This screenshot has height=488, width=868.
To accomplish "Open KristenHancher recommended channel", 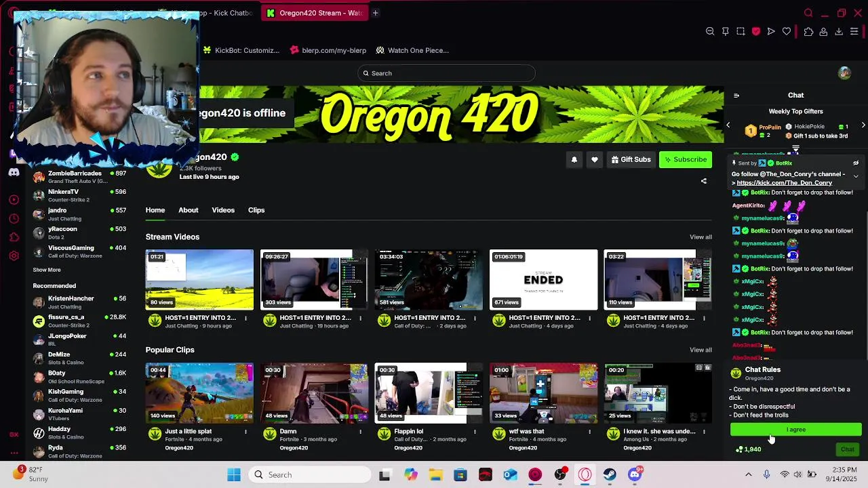I will (79, 302).
